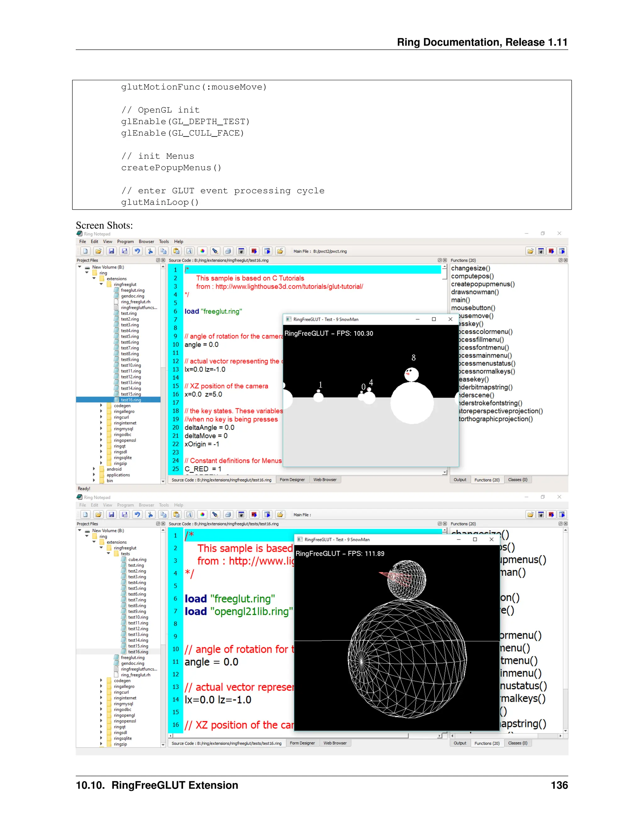The height and width of the screenshot is (833, 644).
Task: Close the Functions (20) panel in the upper window
Action: [566, 260]
